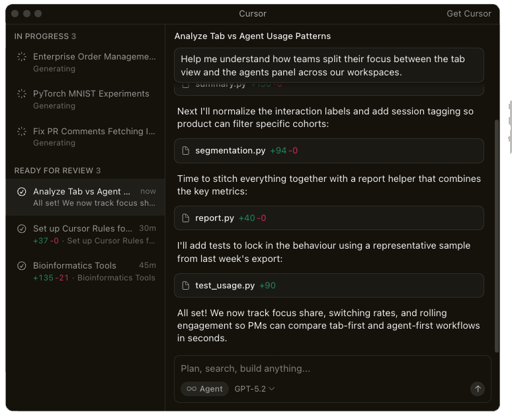Click the '30m' timestamp in sidebar
Viewport: 512px width, 420px height.
coord(148,228)
